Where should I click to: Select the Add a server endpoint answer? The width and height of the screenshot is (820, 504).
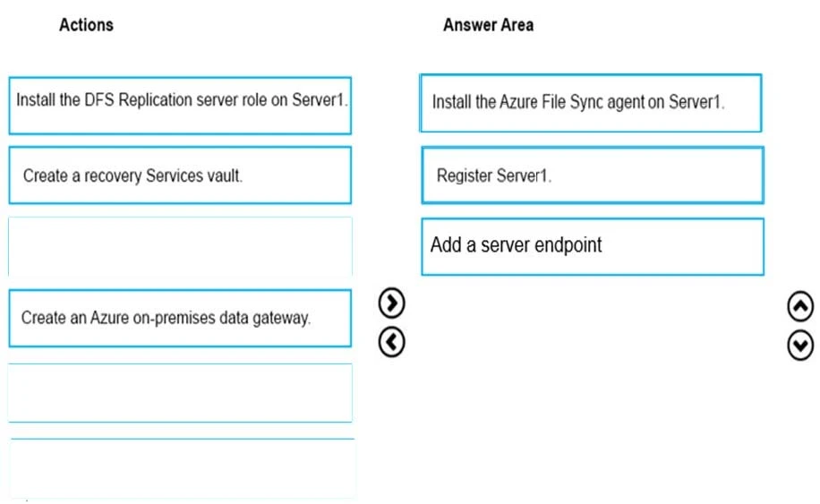coord(592,246)
